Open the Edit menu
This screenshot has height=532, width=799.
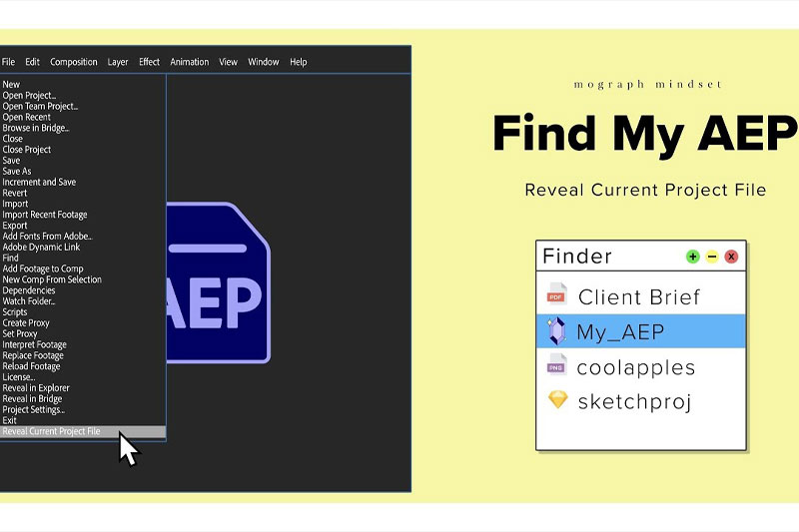coord(32,62)
